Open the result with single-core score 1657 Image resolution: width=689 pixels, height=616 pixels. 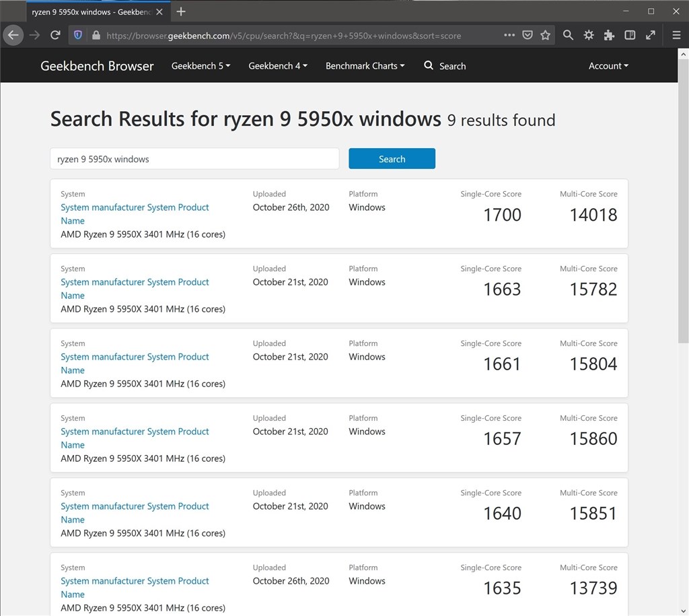click(135, 438)
